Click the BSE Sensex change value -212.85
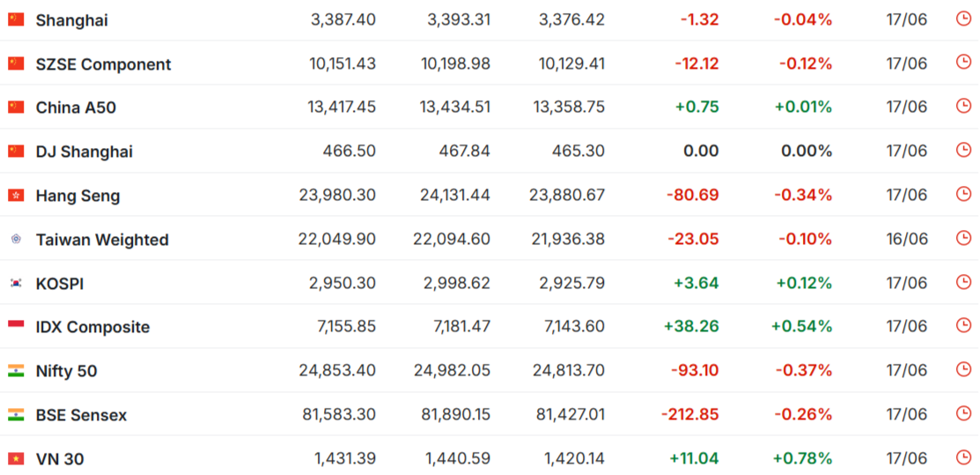Screen dimensions: 980x475 (690, 414)
